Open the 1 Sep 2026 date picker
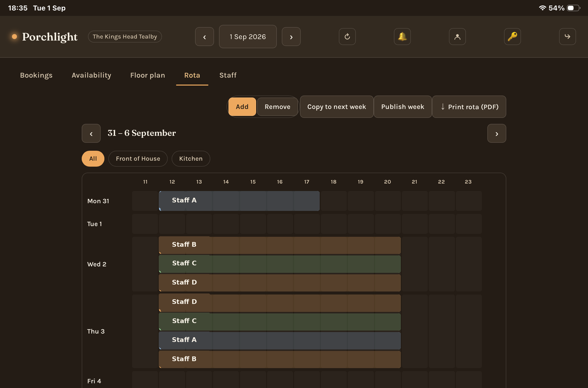Screen dimensions: 588x388 pos(248,37)
